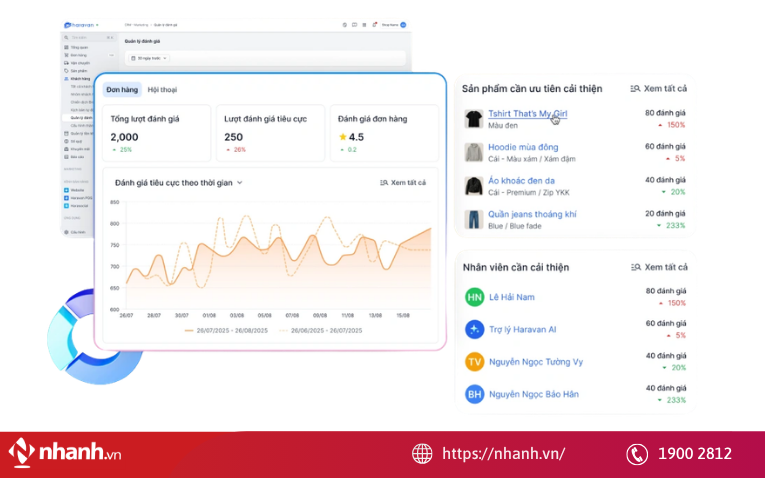Click the Áo khoác đen da jacket icon
The width and height of the screenshot is (765, 478).
click(474, 186)
